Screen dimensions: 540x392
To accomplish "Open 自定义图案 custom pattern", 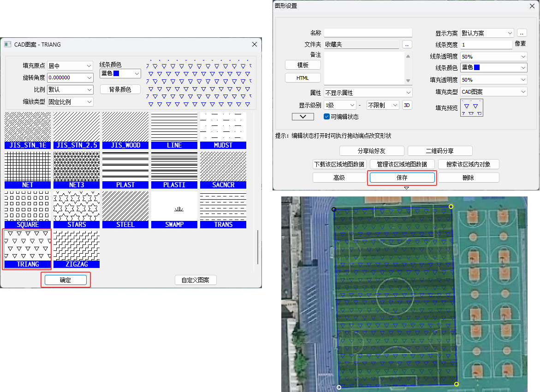I will (x=196, y=280).
